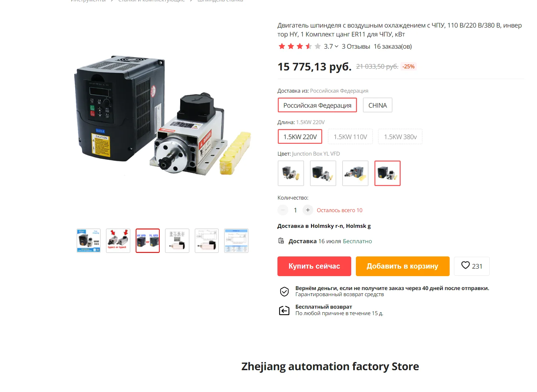Select shipping from CHINA option

pyautogui.click(x=378, y=105)
